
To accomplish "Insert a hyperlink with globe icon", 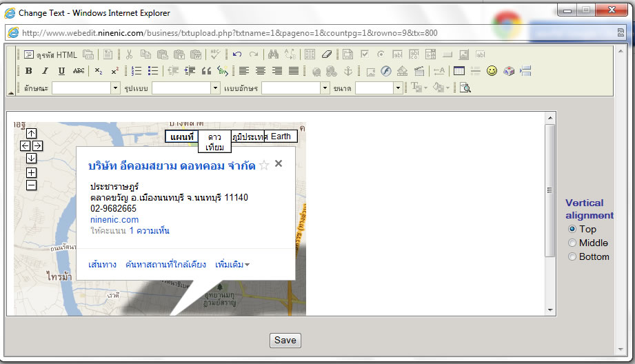I will (316, 72).
